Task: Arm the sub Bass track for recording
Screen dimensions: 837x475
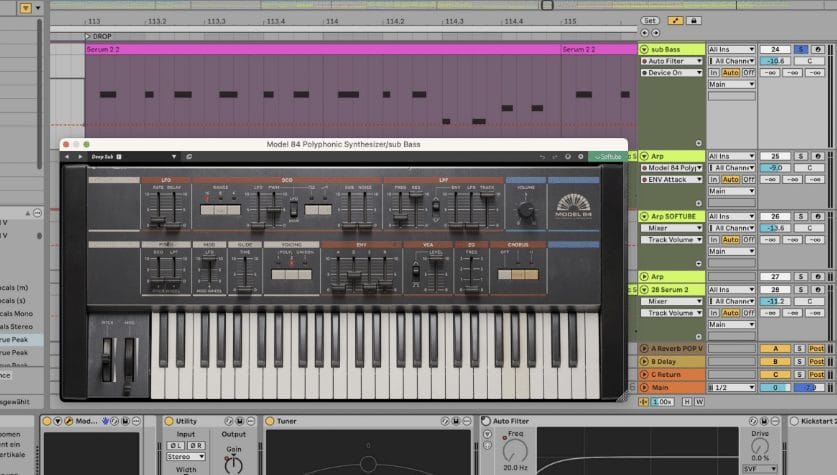Action: [817, 49]
